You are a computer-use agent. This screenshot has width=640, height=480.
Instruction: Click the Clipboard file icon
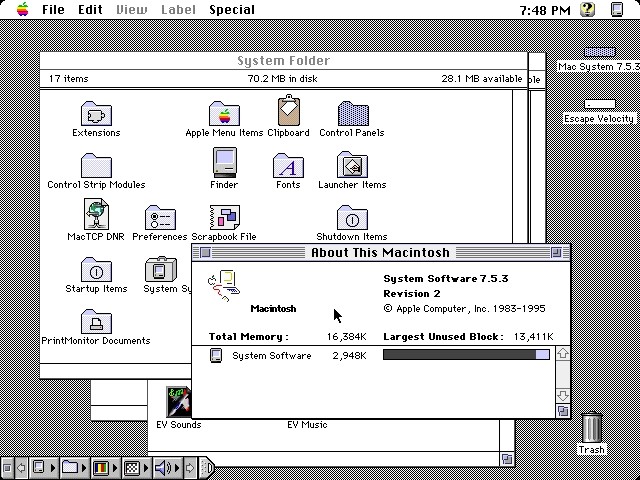[x=289, y=112]
